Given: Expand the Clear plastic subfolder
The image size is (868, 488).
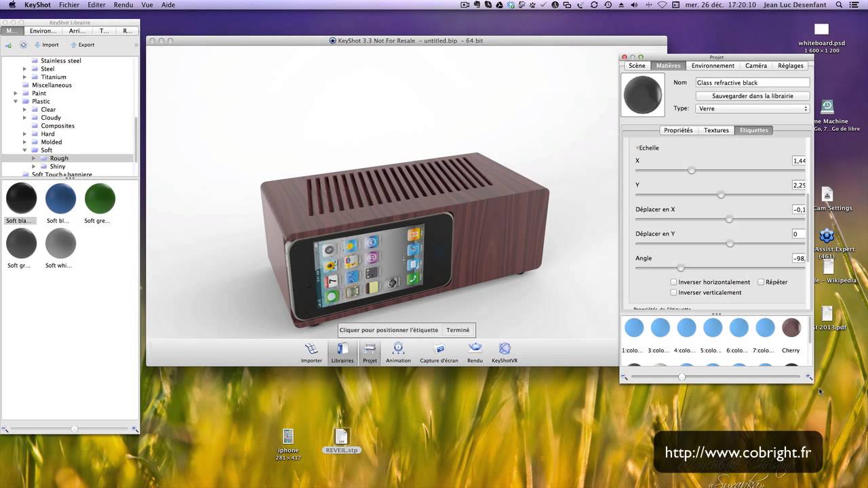Looking at the screenshot, I should 25,110.
